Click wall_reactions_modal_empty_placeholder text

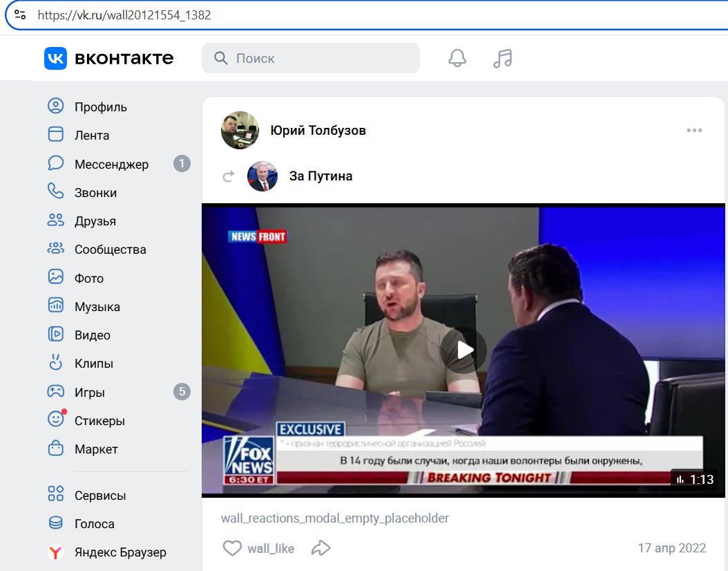[x=335, y=518]
